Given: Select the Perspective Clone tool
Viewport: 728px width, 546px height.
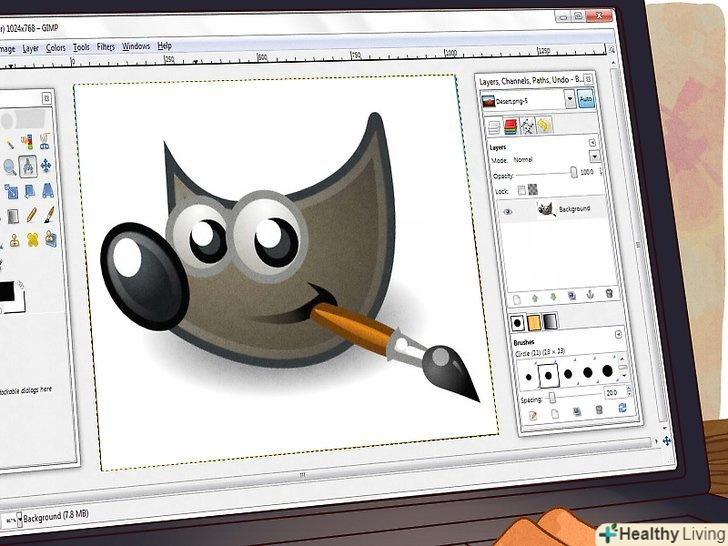Looking at the screenshot, I should click(x=51, y=239).
